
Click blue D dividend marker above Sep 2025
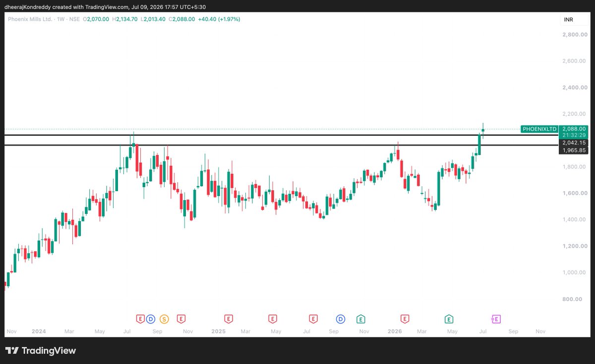pyautogui.click(x=341, y=319)
